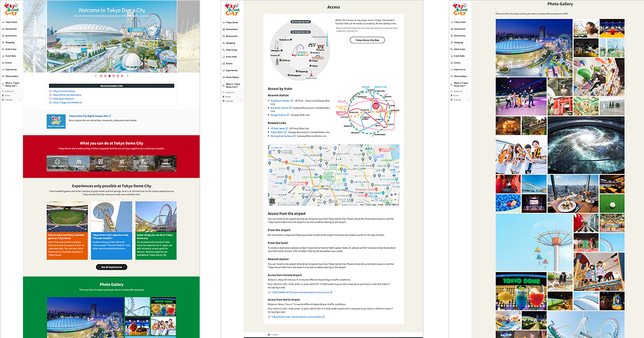Screen dimensions: 644x338
Task: Open Restaurants in home page sidebar
Action: [x=11, y=36]
